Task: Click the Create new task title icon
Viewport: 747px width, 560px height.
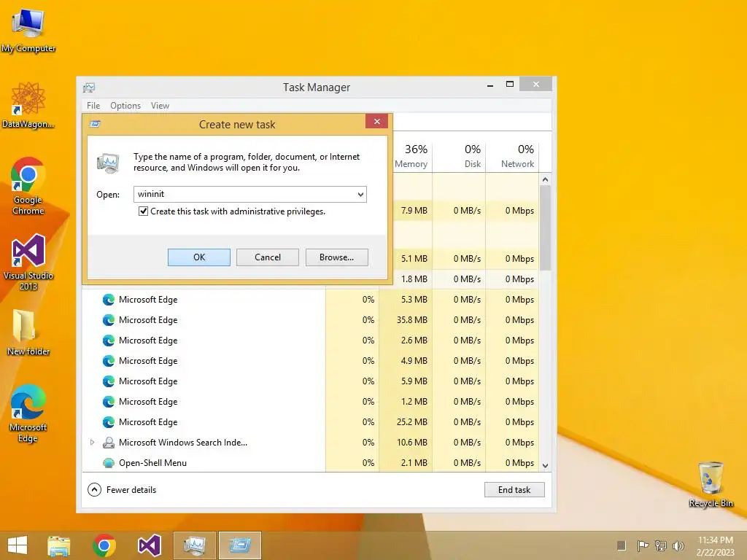Action: click(95, 124)
